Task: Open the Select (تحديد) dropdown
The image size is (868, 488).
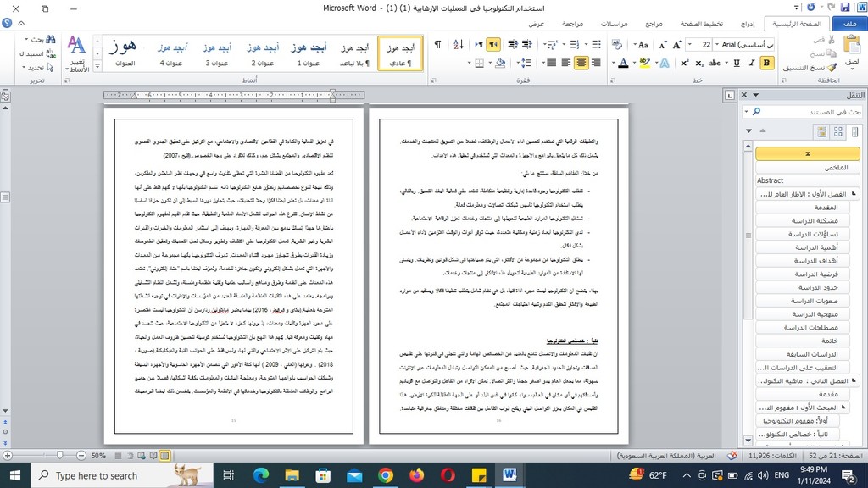Action: tap(38, 68)
